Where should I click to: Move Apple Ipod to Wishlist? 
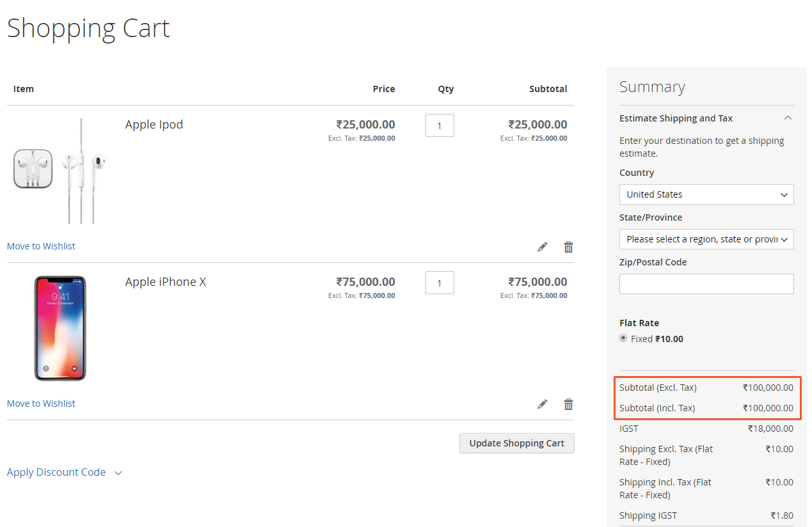click(41, 246)
